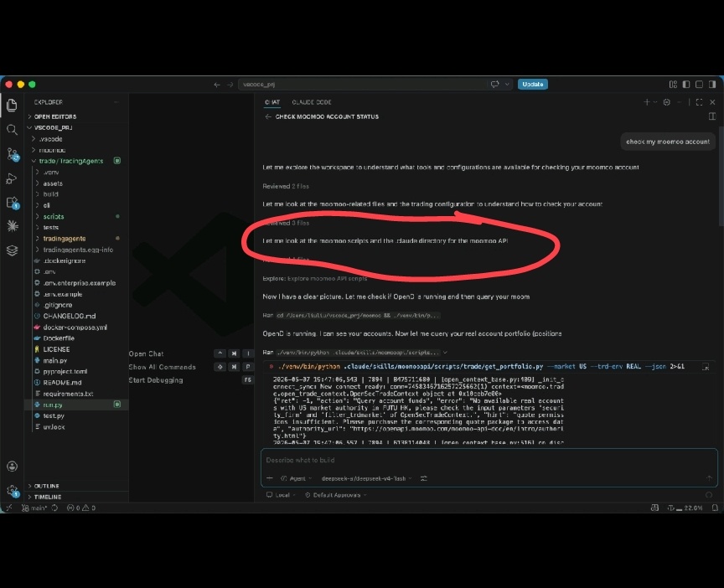Click the remote window icon in status bar
Image resolution: width=724 pixels, height=588 pixels.
(8, 508)
